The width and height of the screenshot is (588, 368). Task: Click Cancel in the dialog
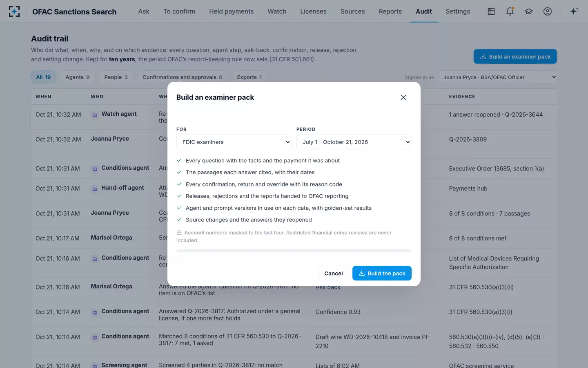coord(334,273)
